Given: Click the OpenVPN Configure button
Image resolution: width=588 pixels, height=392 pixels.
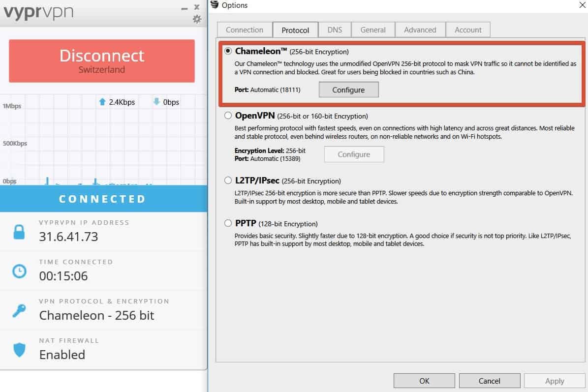Looking at the screenshot, I should (354, 154).
